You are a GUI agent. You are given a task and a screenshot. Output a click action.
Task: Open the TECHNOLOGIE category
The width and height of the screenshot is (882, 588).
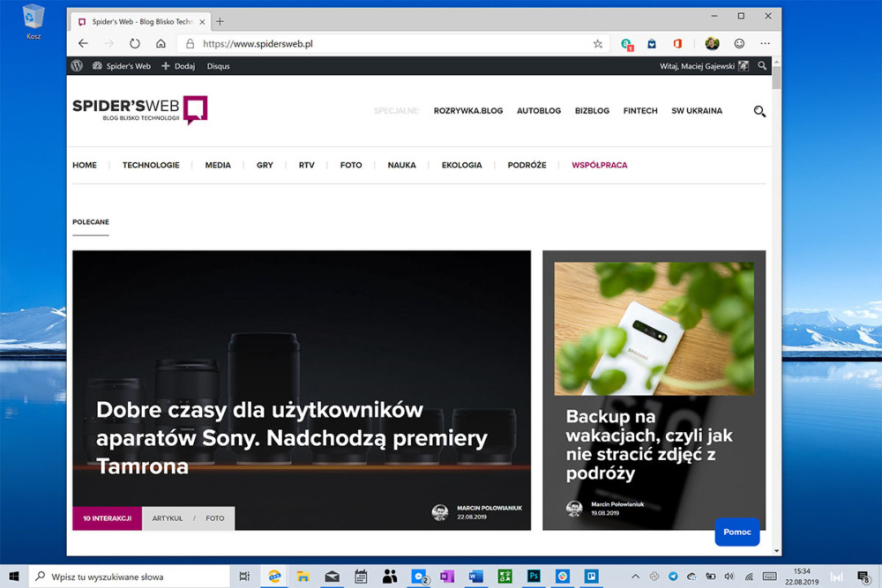151,165
